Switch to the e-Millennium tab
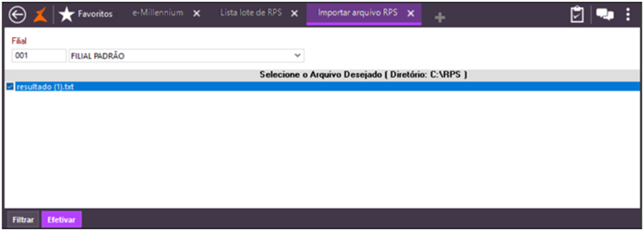The image size is (644, 230). click(157, 13)
